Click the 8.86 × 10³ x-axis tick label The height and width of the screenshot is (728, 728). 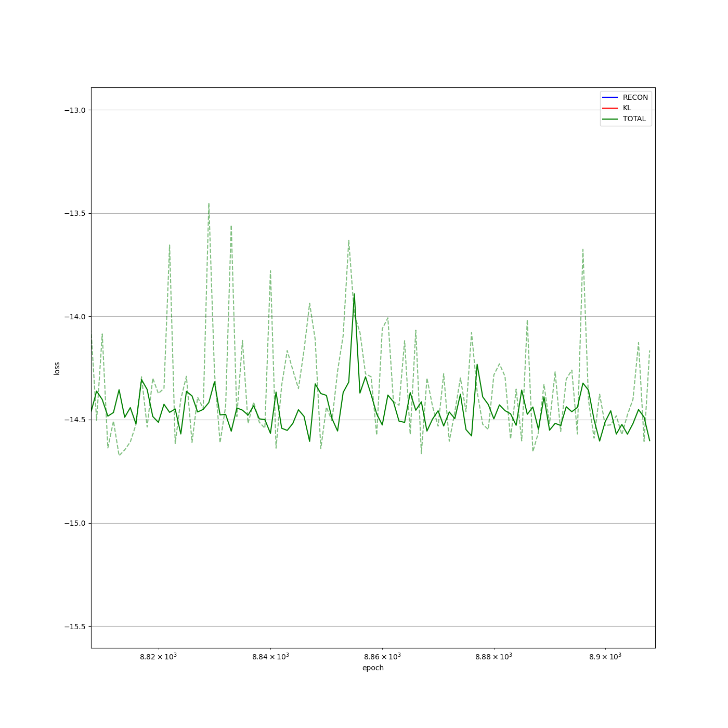[x=382, y=656]
